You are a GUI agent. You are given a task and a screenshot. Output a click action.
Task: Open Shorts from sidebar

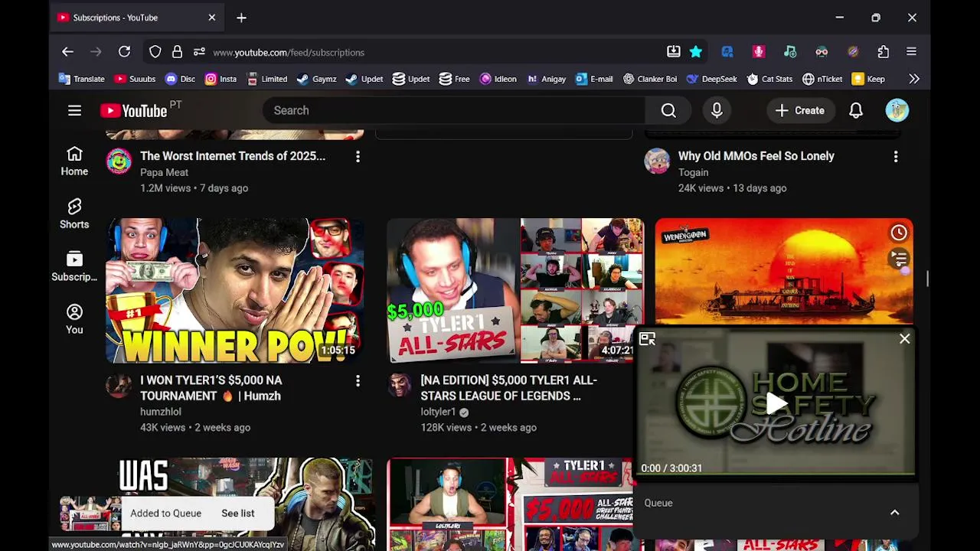click(74, 214)
